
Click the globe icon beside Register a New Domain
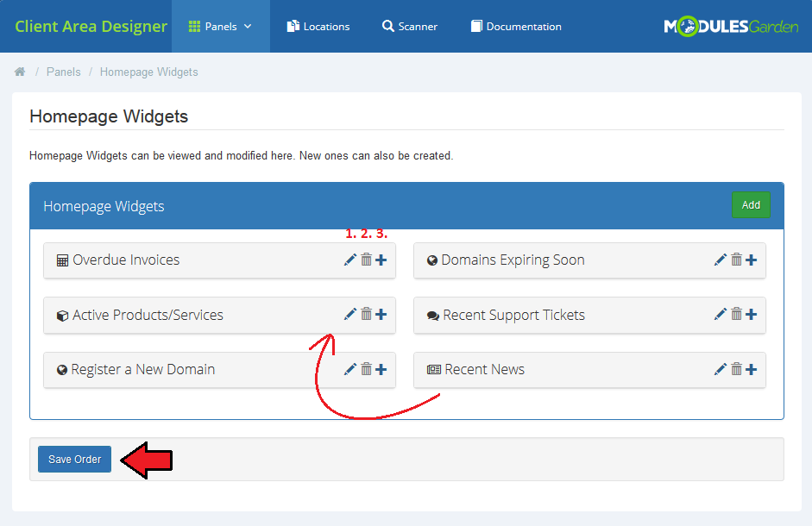point(61,370)
